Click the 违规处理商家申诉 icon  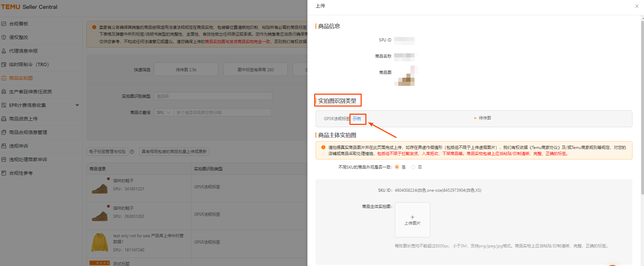(4, 159)
